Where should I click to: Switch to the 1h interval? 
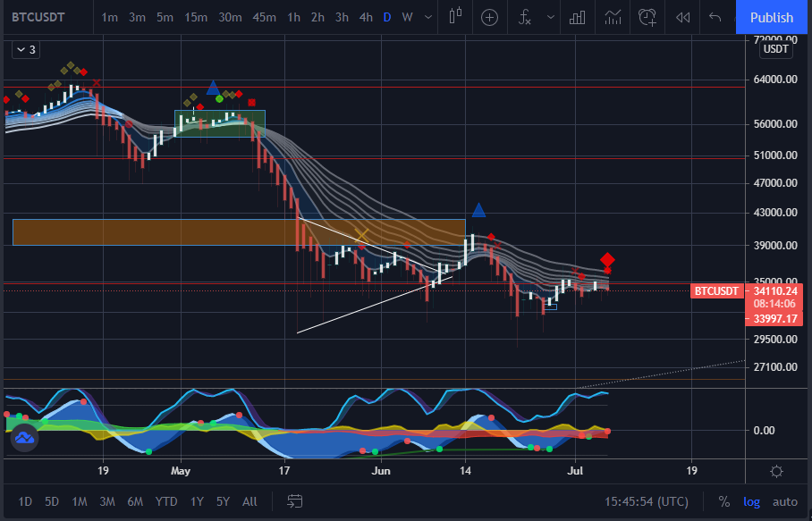[293, 17]
